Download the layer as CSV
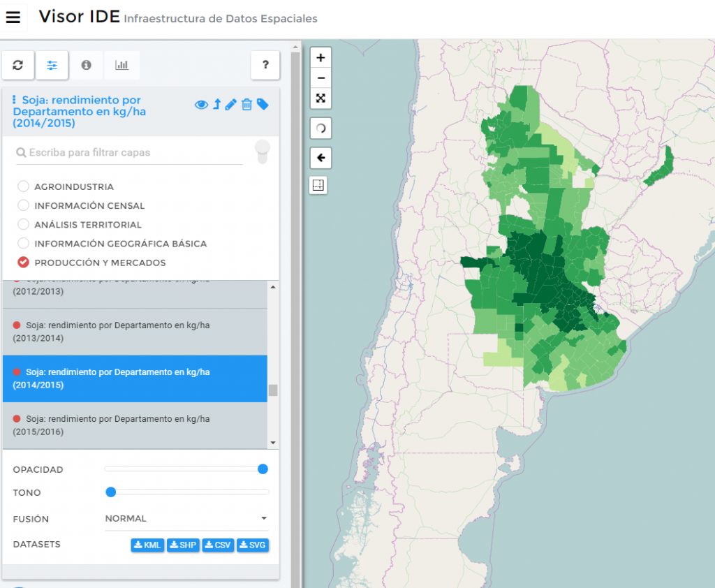This screenshot has height=588, width=715. [217, 545]
